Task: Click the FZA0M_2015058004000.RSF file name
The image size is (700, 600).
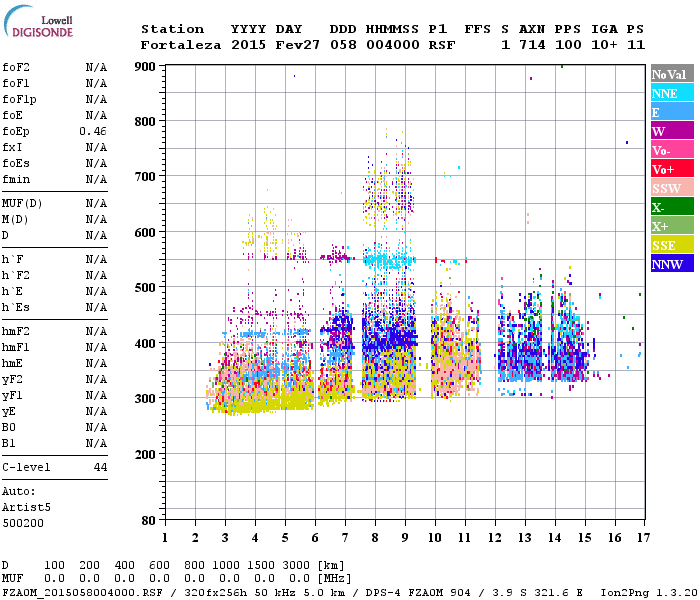Action: click(82, 593)
